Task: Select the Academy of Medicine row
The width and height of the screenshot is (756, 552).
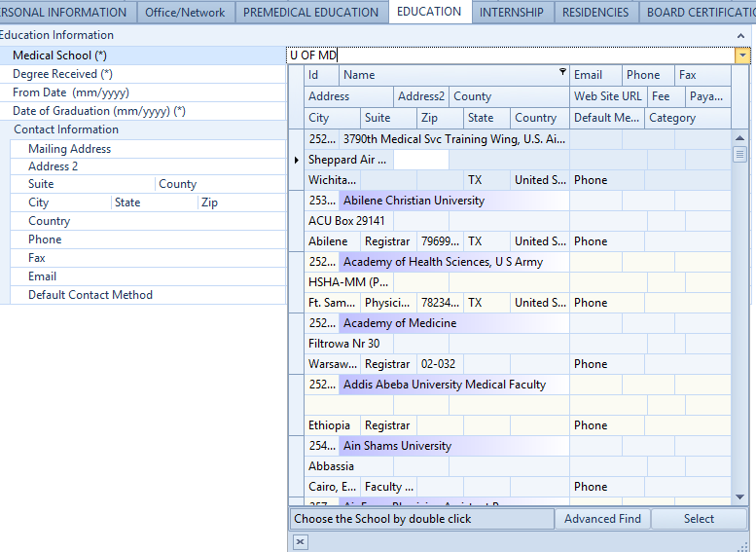Action: 454,323
